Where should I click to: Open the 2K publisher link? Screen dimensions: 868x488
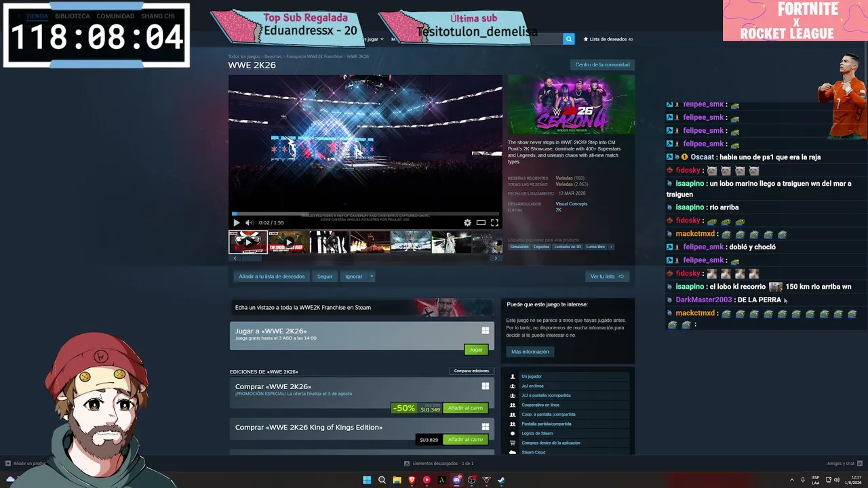coord(559,210)
